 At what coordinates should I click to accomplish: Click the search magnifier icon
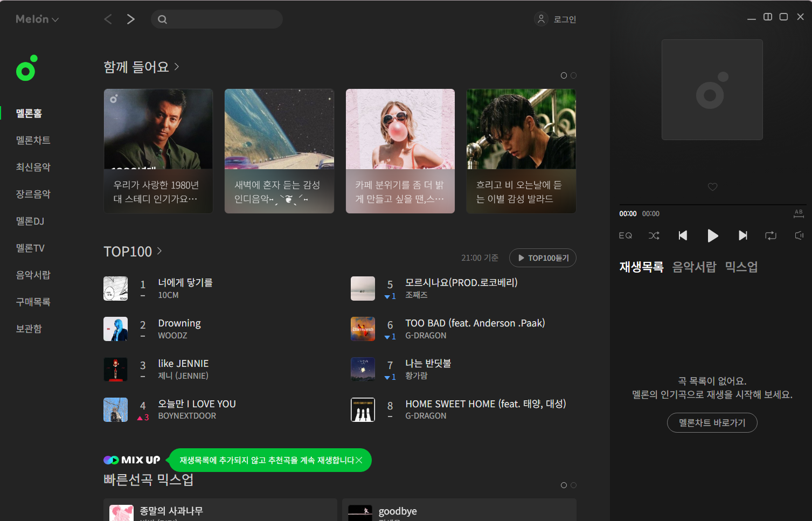pyautogui.click(x=162, y=19)
